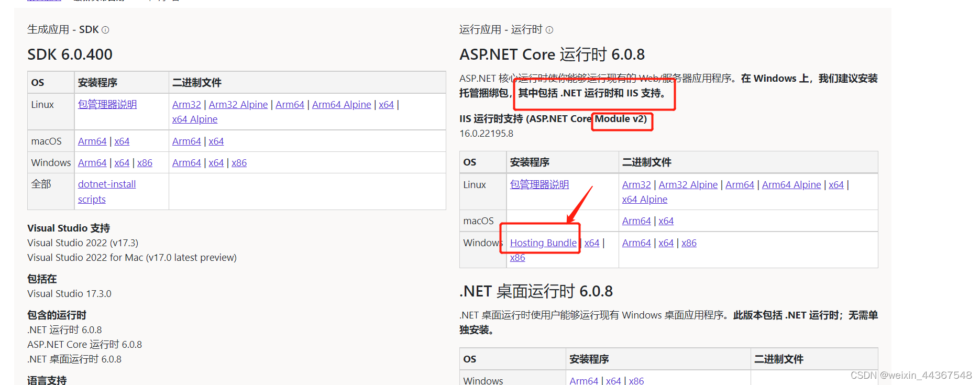Download Windows x64 SDK installer

tap(122, 162)
